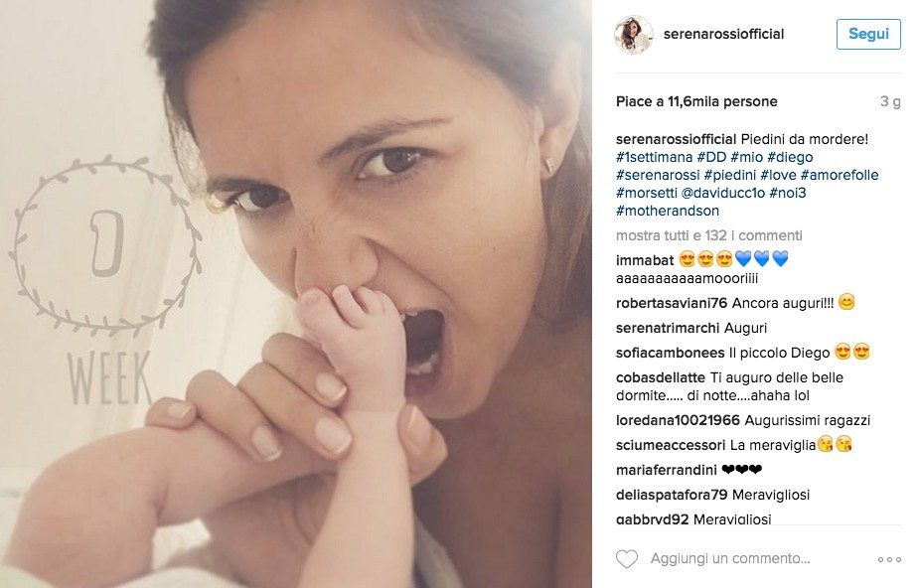Open mariaferrandini's profile
The height and width of the screenshot is (588, 918).
click(x=667, y=470)
